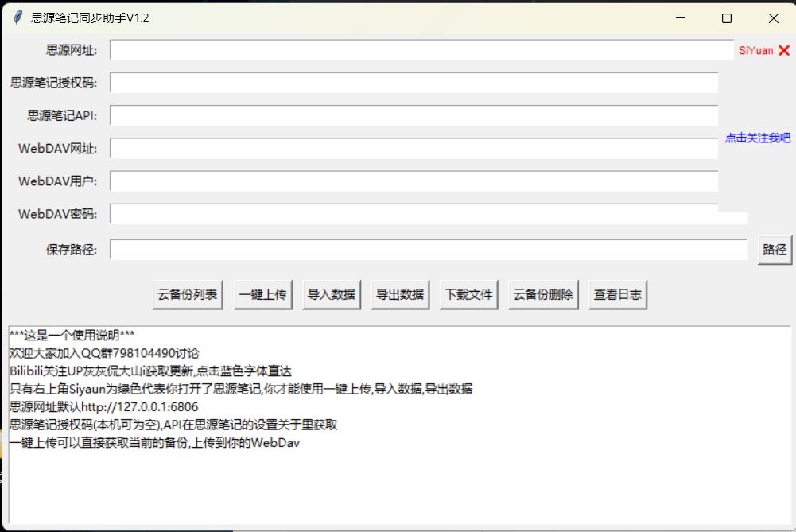This screenshot has width=796, height=532.
Task: Open the 云备份列表 list
Action: click(x=188, y=294)
